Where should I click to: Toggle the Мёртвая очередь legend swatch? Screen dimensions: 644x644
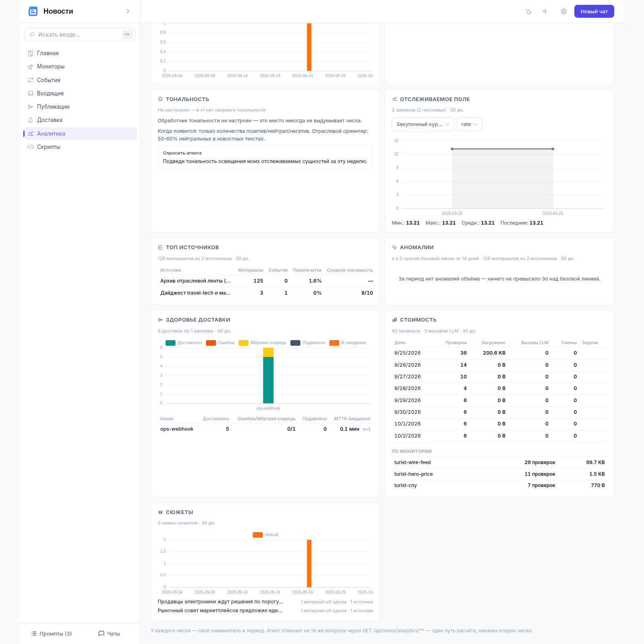click(243, 343)
